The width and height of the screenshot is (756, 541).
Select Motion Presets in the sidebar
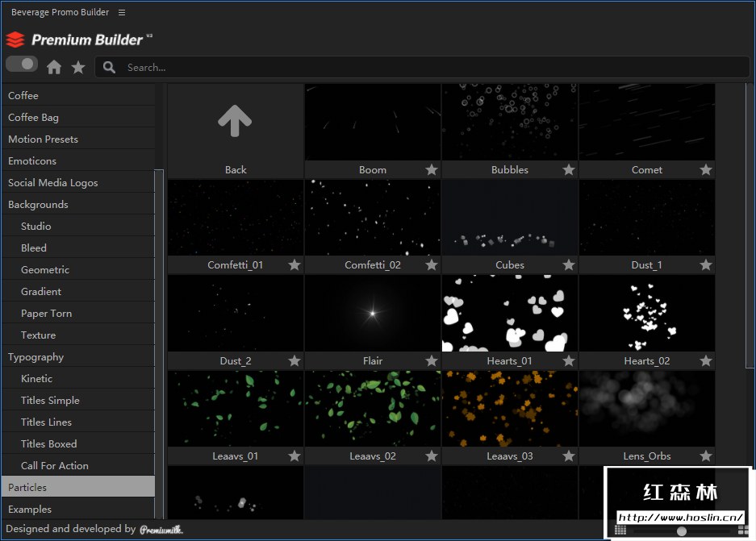[x=78, y=139]
